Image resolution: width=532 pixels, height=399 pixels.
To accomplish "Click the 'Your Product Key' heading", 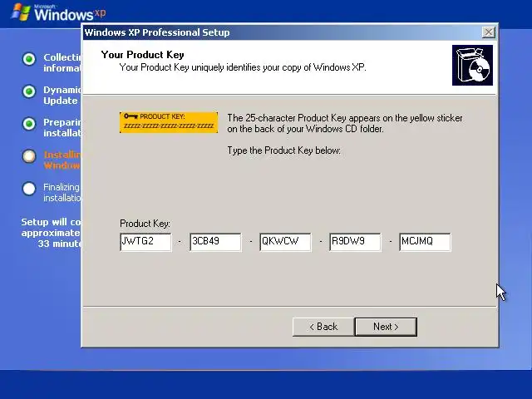I will 142,55.
